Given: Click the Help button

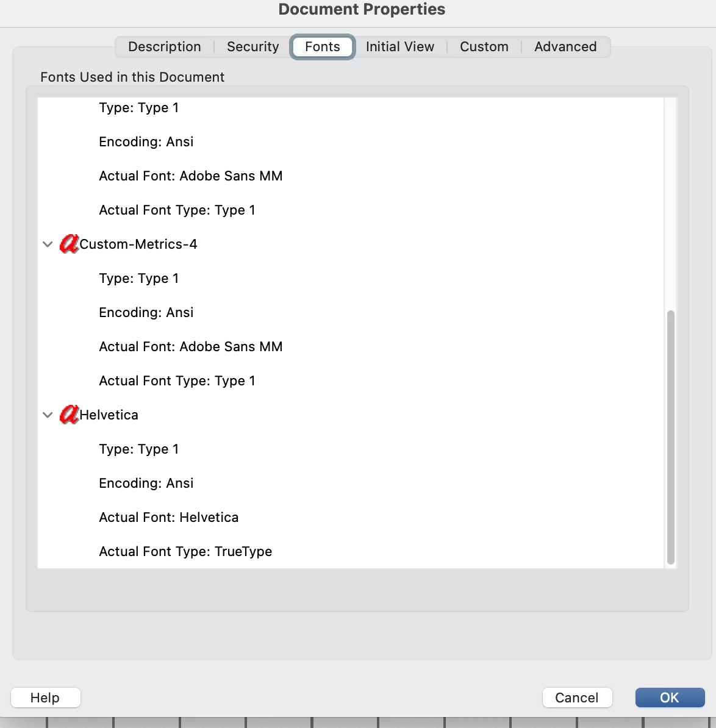Looking at the screenshot, I should [46, 698].
